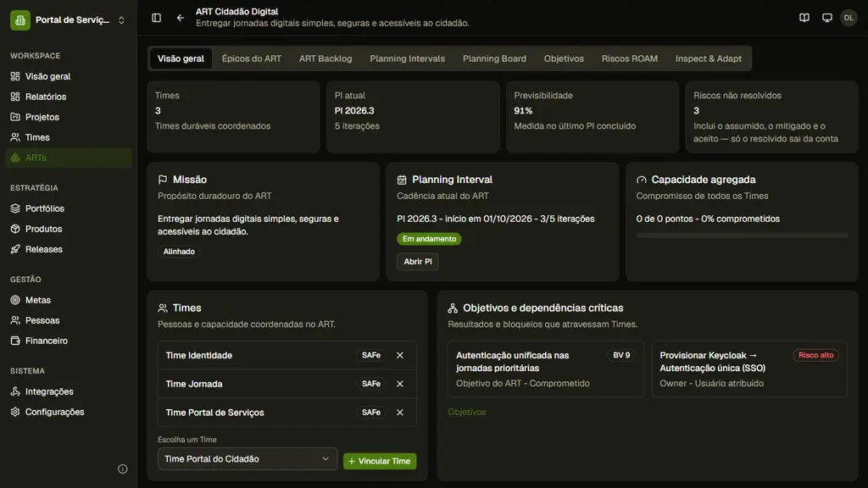Click the 91% Previsibilidade value
Viewport: 868px width, 488px height.
pyautogui.click(x=523, y=111)
